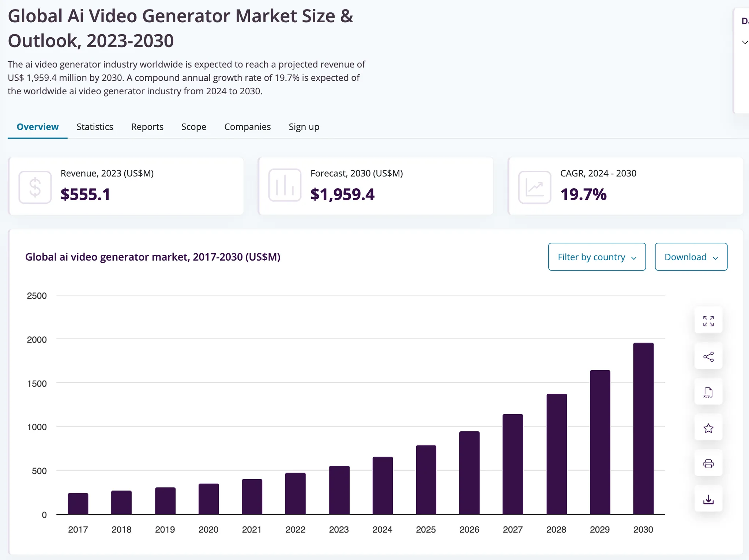The width and height of the screenshot is (749, 560).
Task: Open the Reports tab
Action: (x=147, y=127)
